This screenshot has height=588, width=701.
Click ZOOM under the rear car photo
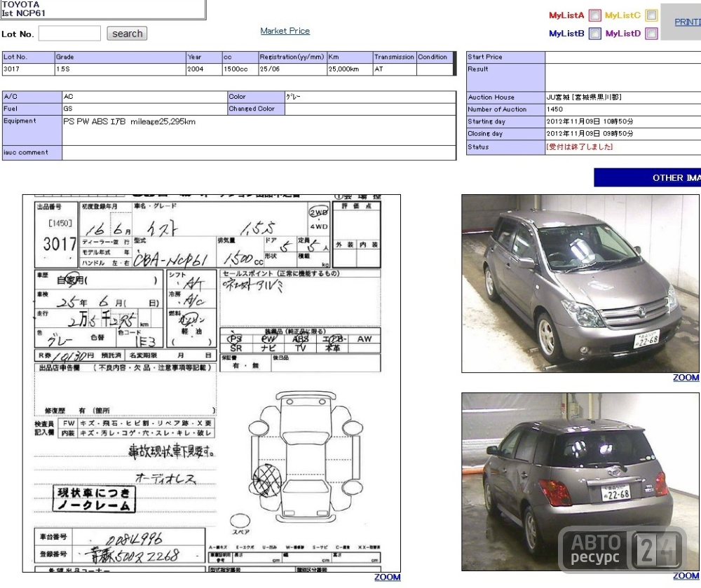[x=686, y=576]
